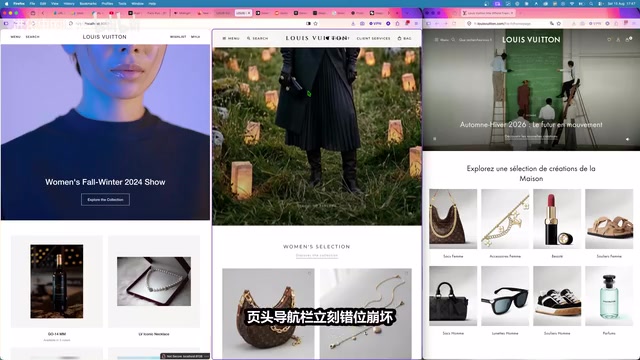Click LOUIS VUITTON logo on left page

[104, 37]
